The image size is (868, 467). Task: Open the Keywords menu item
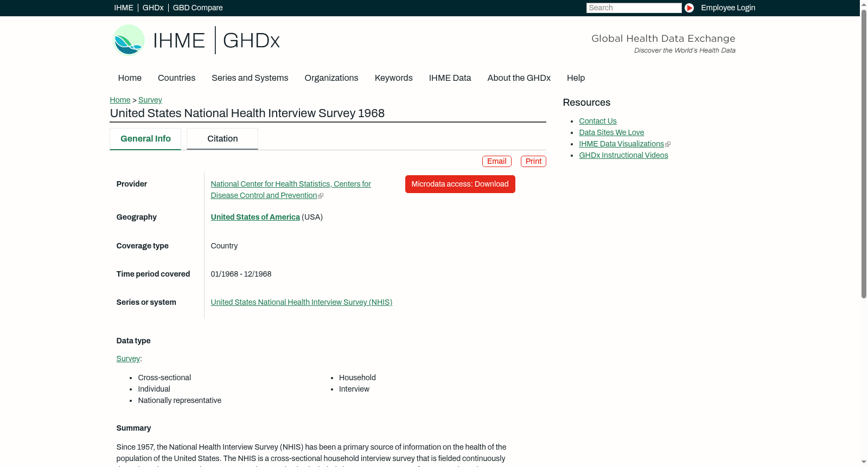coord(394,78)
